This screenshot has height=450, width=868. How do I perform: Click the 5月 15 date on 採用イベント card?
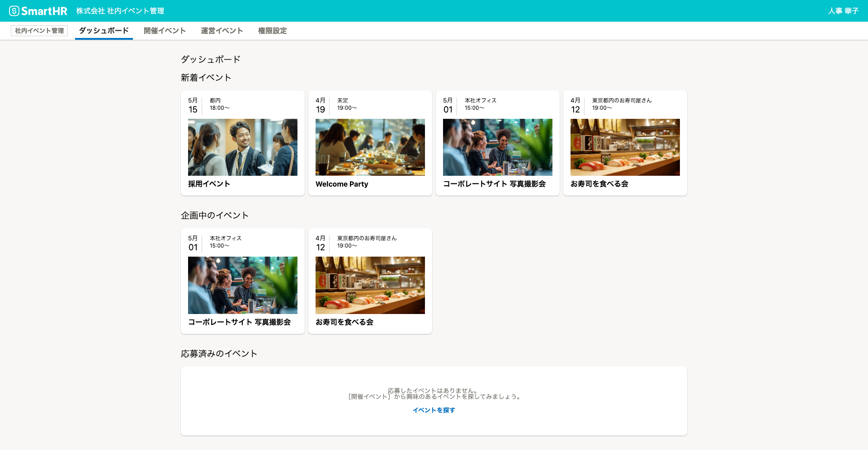click(193, 105)
